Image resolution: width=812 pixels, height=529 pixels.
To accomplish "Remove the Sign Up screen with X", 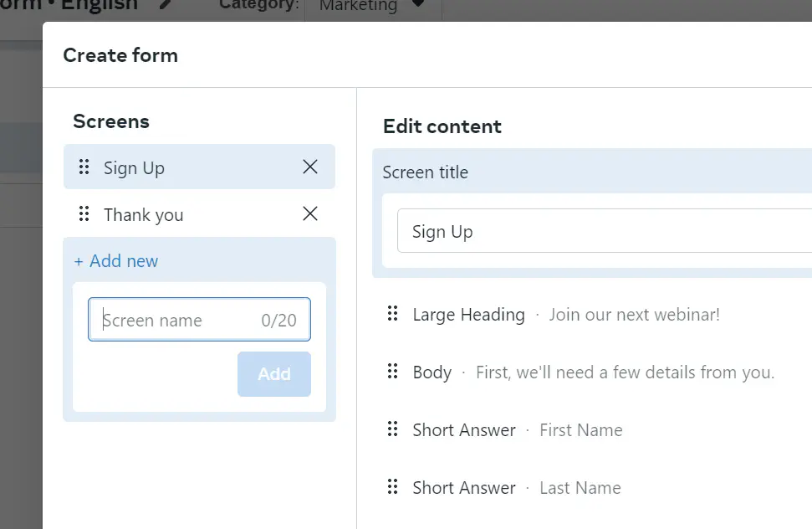I will point(310,167).
